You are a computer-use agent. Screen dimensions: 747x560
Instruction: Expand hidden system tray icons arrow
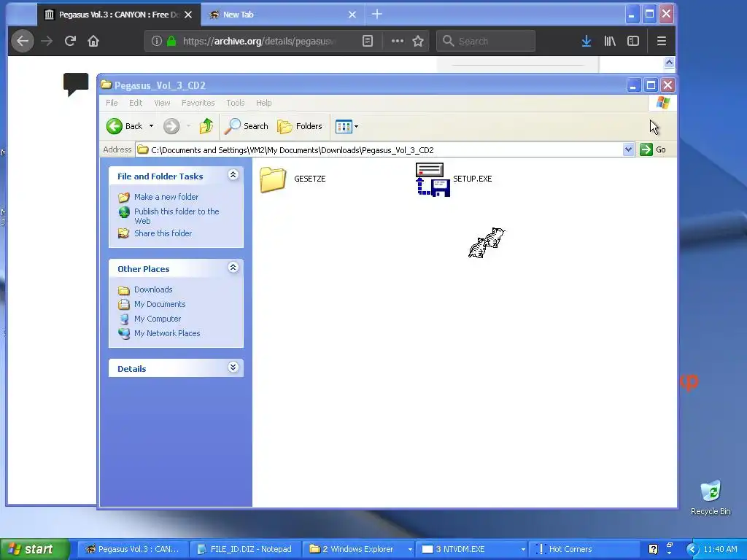click(x=692, y=549)
